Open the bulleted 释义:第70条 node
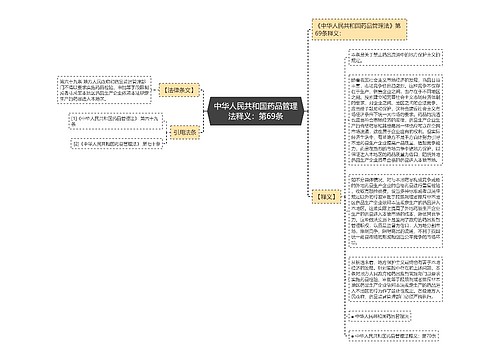Image resolution: width=500 pixels, height=360 pixels. point(393,336)
